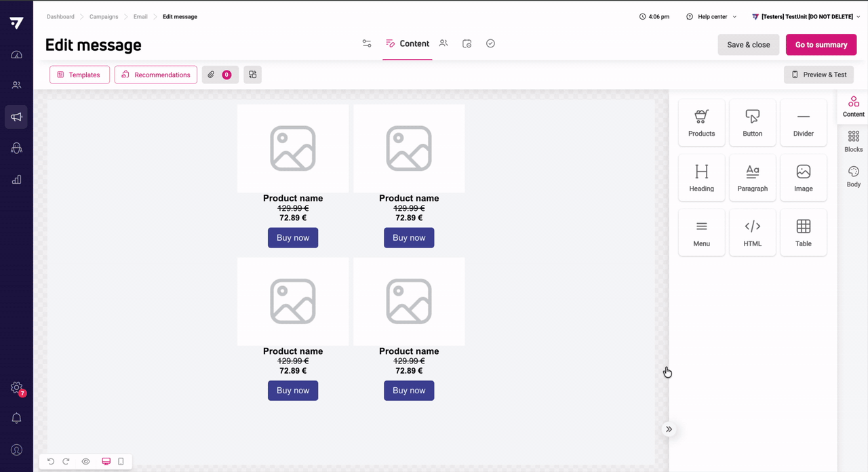
Task: Select top-left Product name text
Action: click(x=293, y=199)
